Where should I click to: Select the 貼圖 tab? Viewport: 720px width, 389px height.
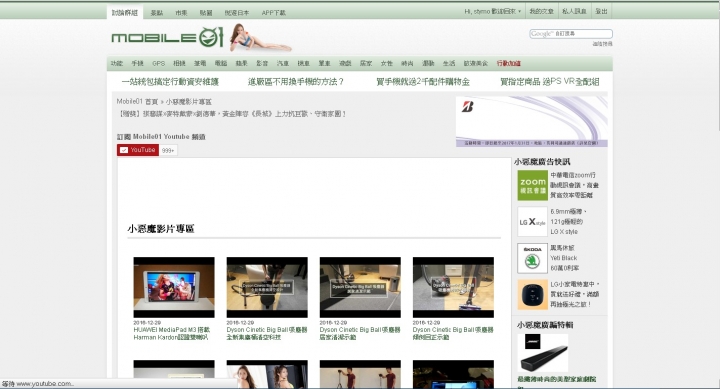206,13
